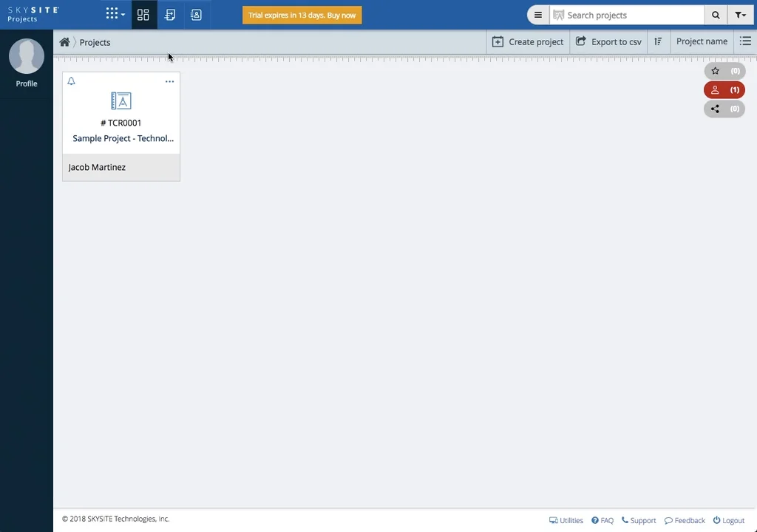The width and height of the screenshot is (757, 532).
Task: Open the hamburger menu beside search
Action: click(x=538, y=15)
